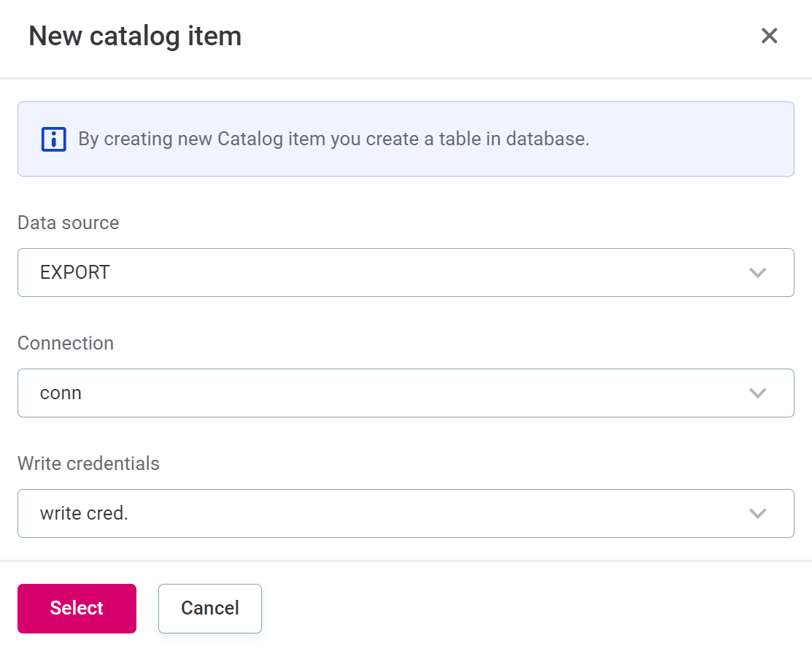812x651 pixels.
Task: Click the chevron arrow on the Data source field
Action: pos(757,272)
